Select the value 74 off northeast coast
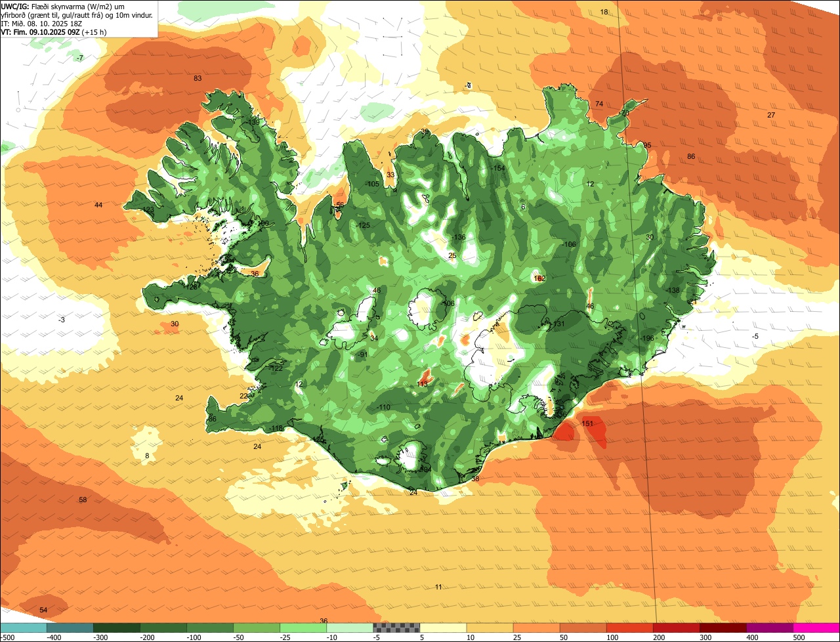Image resolution: width=840 pixels, height=642 pixels. click(599, 104)
